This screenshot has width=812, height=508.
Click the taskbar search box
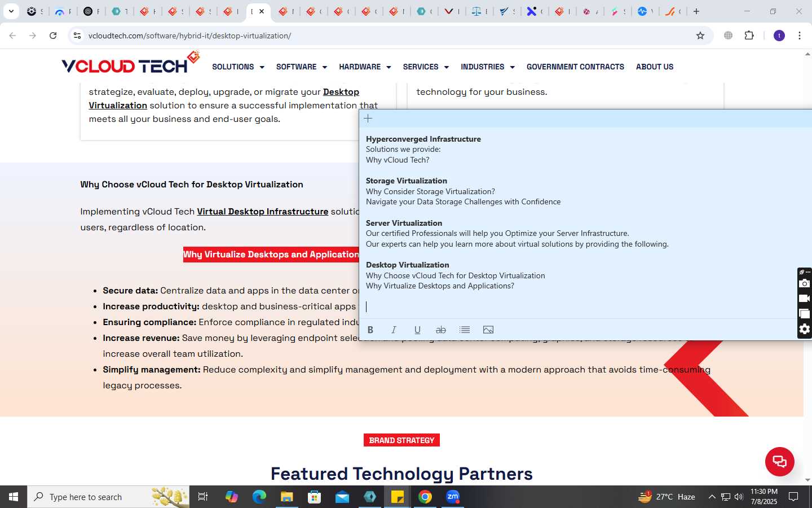click(108, 497)
